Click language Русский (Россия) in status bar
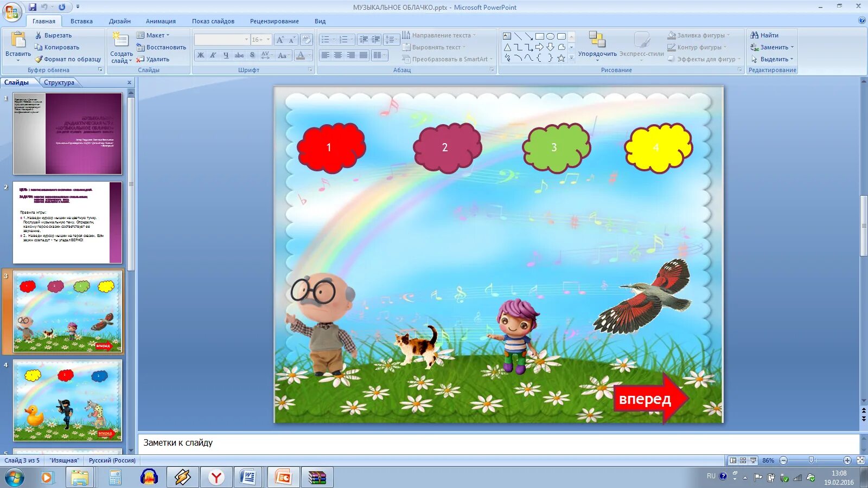868x488 pixels. [112, 460]
